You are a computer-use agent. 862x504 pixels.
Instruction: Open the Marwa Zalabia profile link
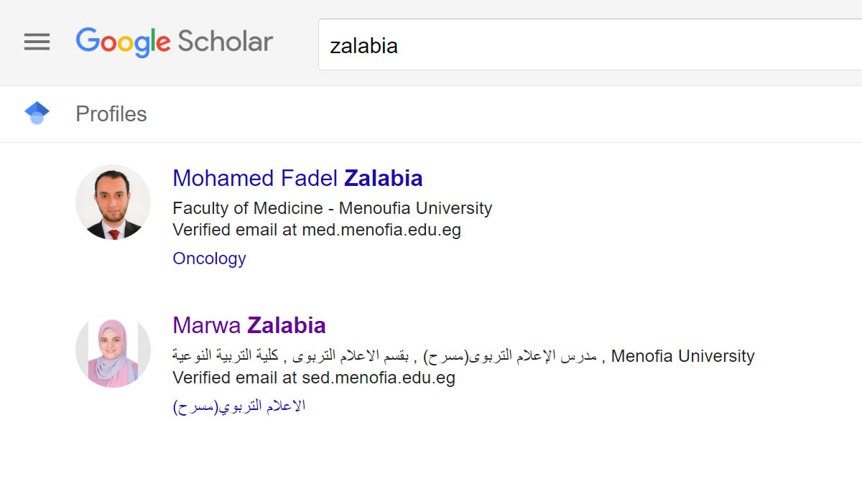pos(249,325)
